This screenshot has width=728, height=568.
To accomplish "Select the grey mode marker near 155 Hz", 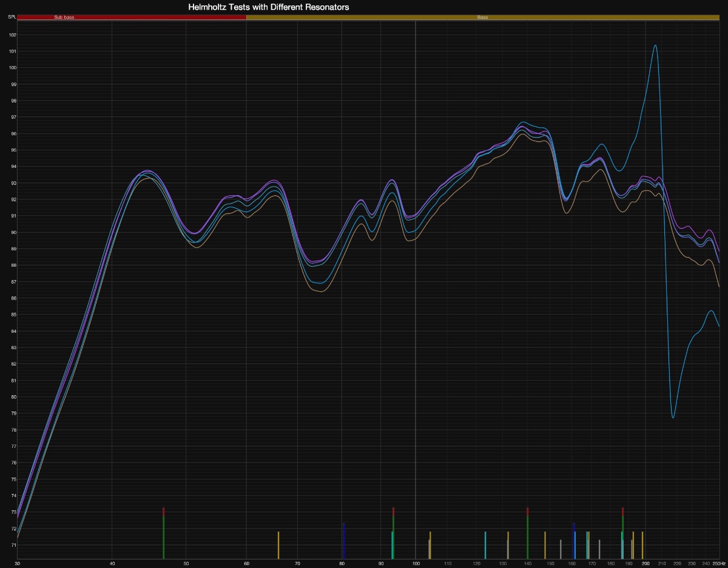I will [x=561, y=549].
